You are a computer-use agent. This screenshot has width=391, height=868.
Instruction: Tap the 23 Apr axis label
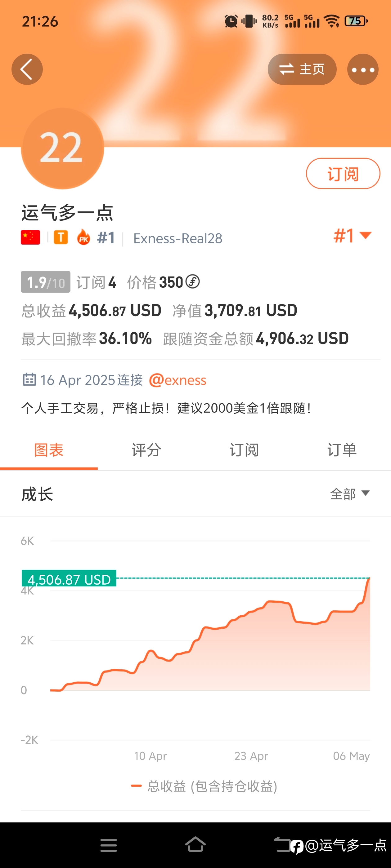click(x=251, y=756)
